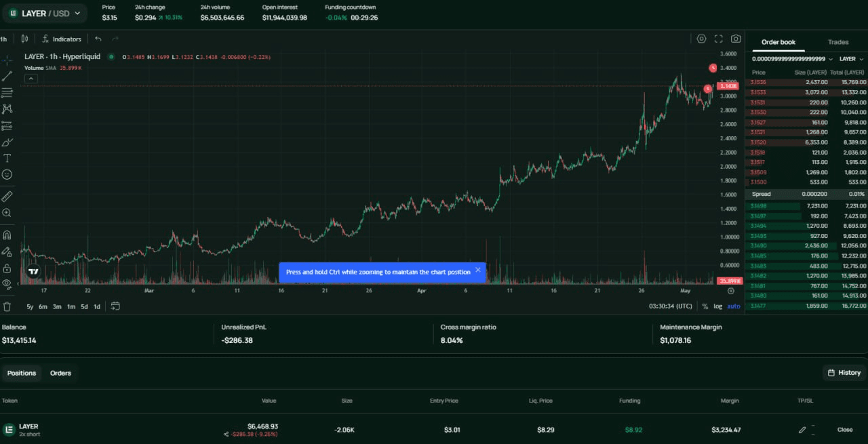
Task: Set chart range to 5y
Action: click(30, 306)
